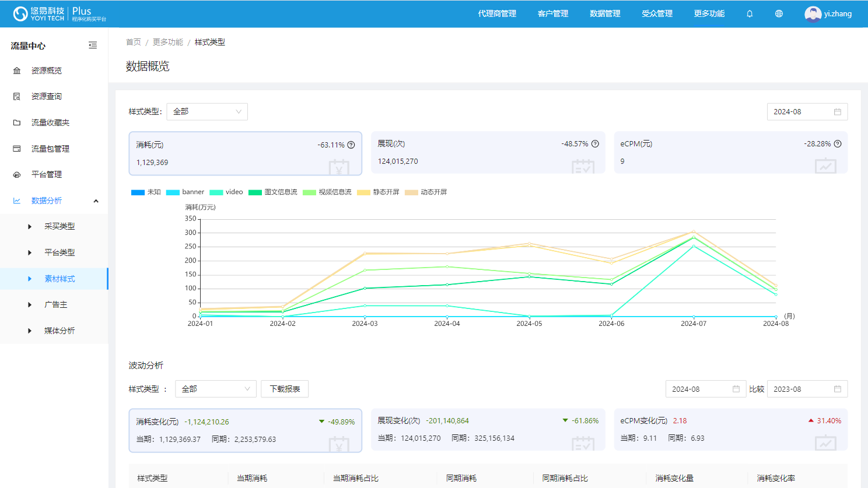Click calendar icon in top 2024-08 picker
Image resolution: width=868 pixels, height=488 pixels.
pyautogui.click(x=838, y=112)
